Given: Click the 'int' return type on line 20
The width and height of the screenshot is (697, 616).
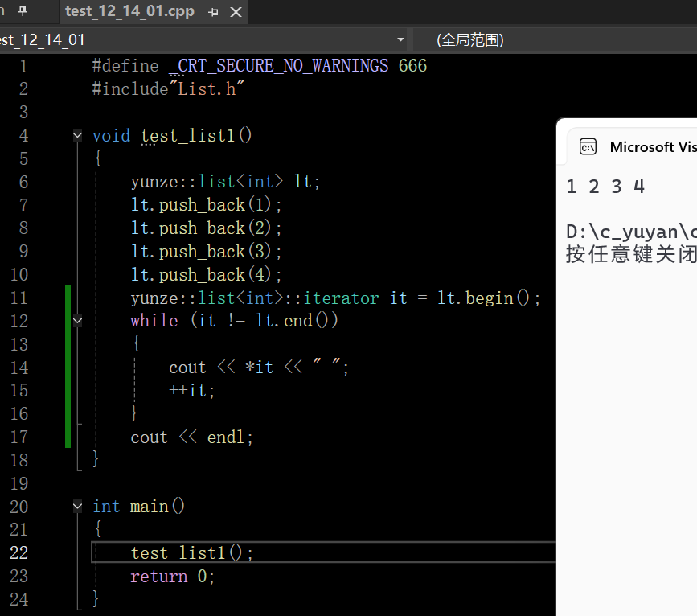Looking at the screenshot, I should click(106, 507).
